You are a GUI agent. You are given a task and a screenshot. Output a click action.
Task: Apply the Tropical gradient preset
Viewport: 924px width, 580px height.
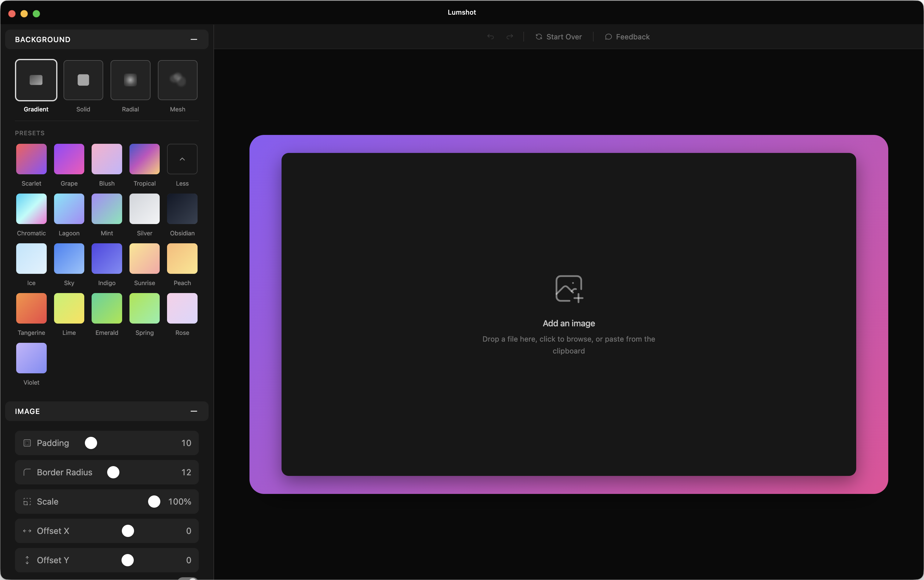(145, 159)
